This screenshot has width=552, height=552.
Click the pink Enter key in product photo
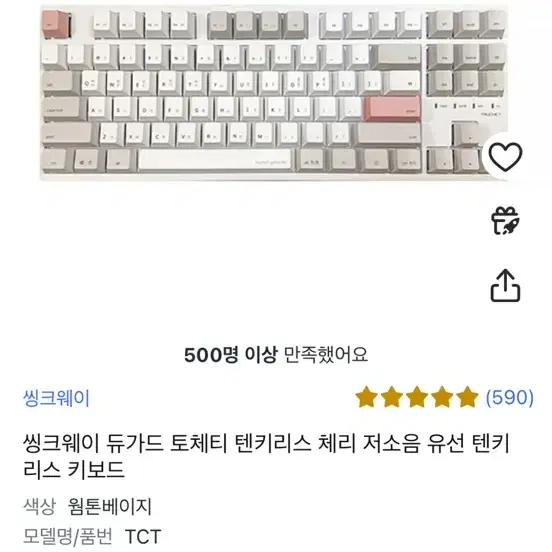point(393,109)
